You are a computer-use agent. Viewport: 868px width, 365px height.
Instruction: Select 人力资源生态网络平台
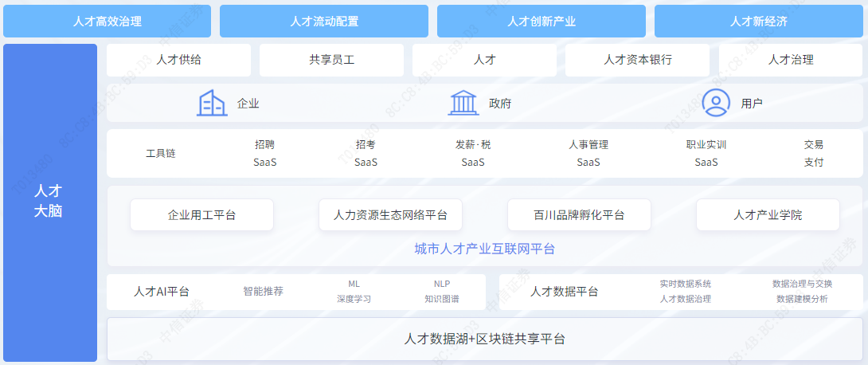click(x=390, y=215)
